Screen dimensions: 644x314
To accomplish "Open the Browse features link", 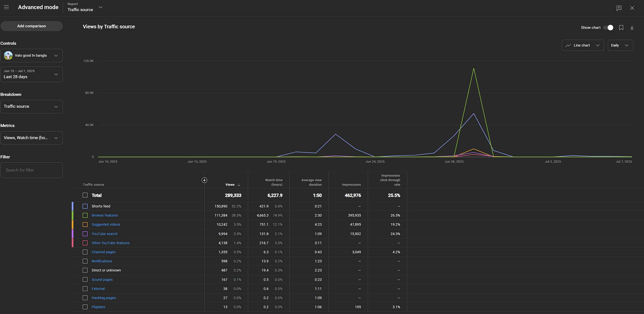I will (105, 215).
